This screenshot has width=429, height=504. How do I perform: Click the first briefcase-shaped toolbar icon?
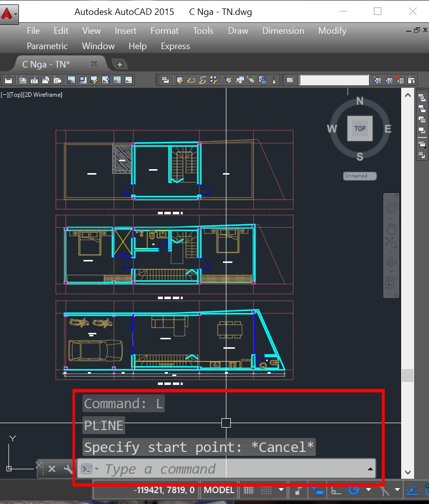click(8, 80)
